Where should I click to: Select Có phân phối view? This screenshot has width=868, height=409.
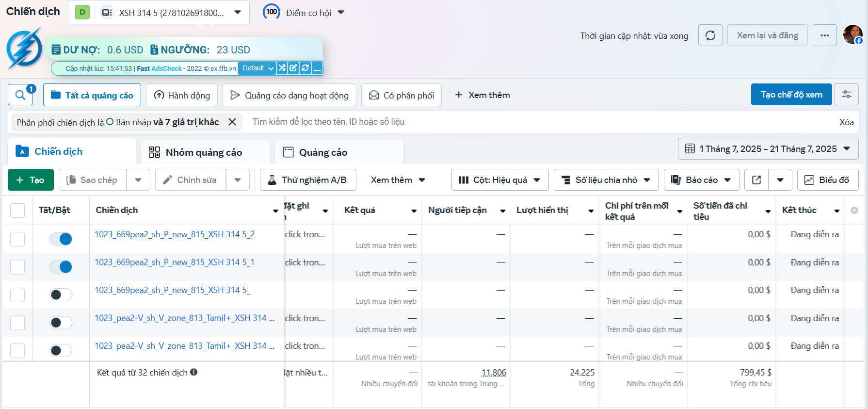point(402,95)
